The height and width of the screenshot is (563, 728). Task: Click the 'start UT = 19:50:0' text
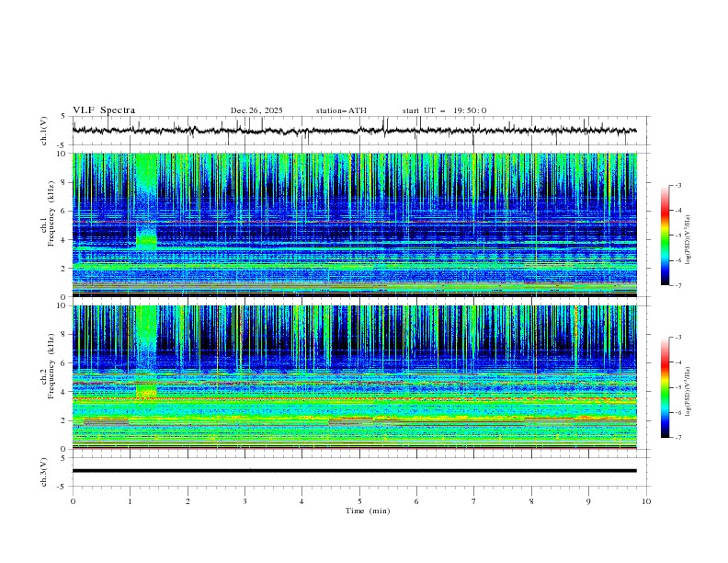[x=444, y=110]
